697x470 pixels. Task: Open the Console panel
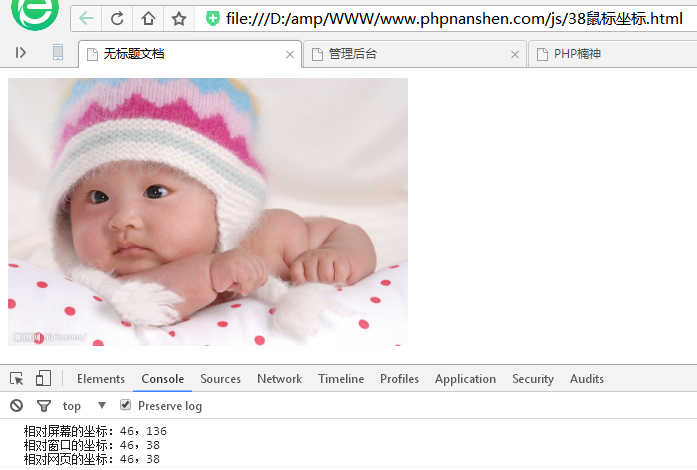point(163,379)
